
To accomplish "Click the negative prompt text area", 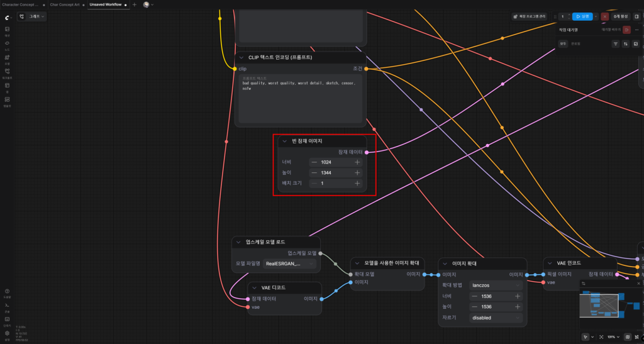I will 301,99.
